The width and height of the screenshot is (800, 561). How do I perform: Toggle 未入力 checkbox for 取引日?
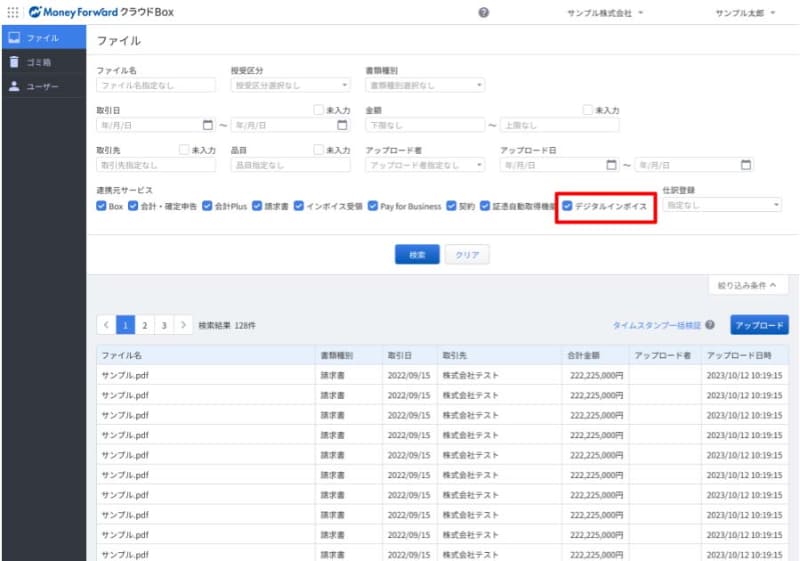(x=318, y=110)
